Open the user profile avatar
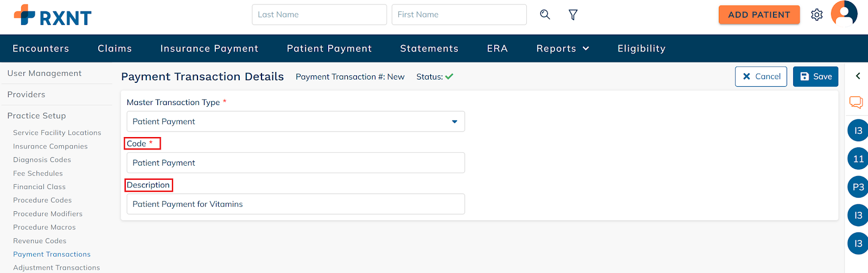Image resolution: width=868 pixels, height=273 pixels. pyautogui.click(x=844, y=14)
